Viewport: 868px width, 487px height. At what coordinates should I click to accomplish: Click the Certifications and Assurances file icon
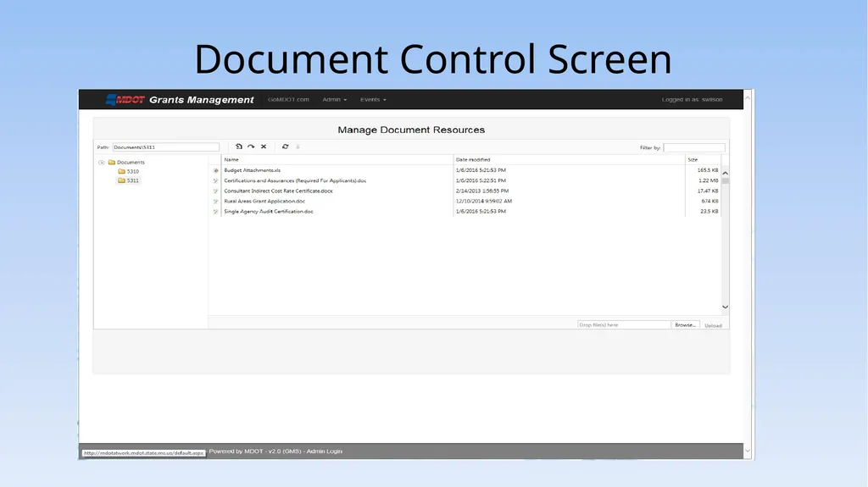216,181
